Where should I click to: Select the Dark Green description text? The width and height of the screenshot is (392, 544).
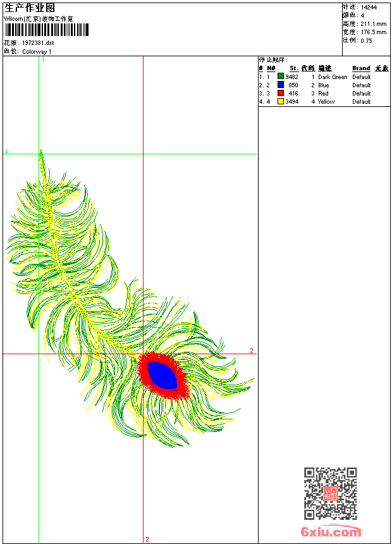pyautogui.click(x=333, y=77)
